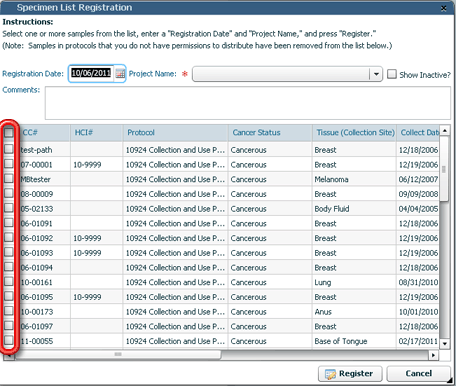Select checkbox for sample 05-02133
This screenshot has height=386, width=456.
tap(9, 208)
